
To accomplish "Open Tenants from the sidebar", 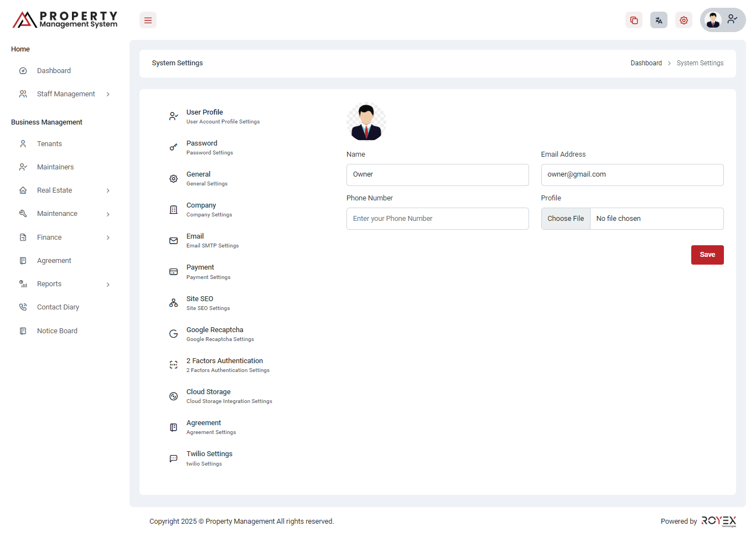I will [x=49, y=144].
